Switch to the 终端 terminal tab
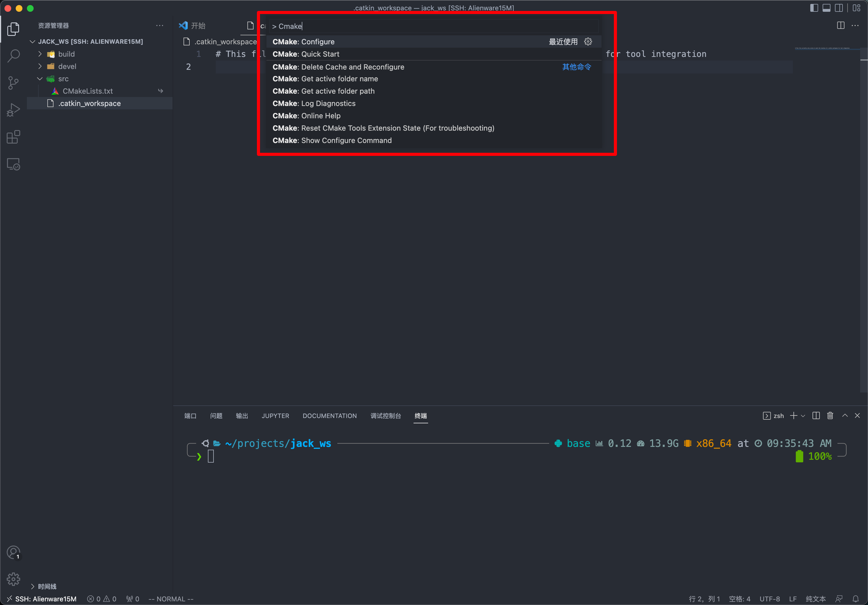The width and height of the screenshot is (868, 605). [421, 416]
